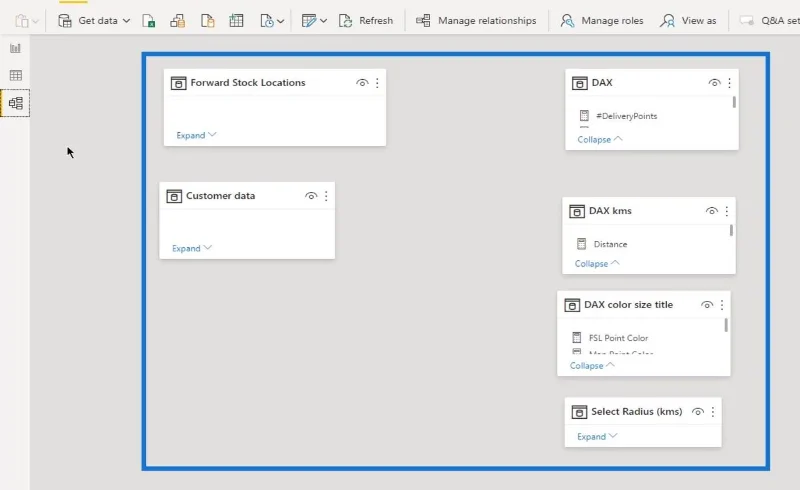Screen dimensions: 800x490
Task: Click the DAX table header icon
Action: 580,83
